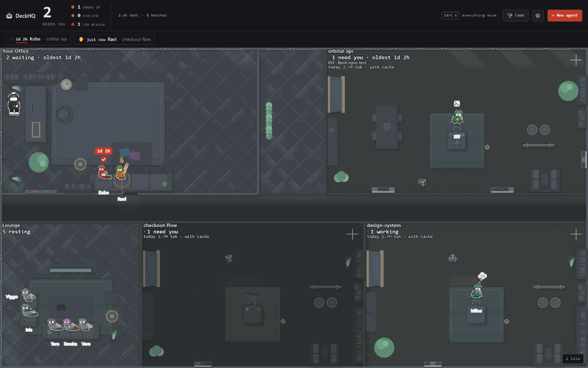Click the '2 idle' badge
588x368 pixels.
coord(572,359)
